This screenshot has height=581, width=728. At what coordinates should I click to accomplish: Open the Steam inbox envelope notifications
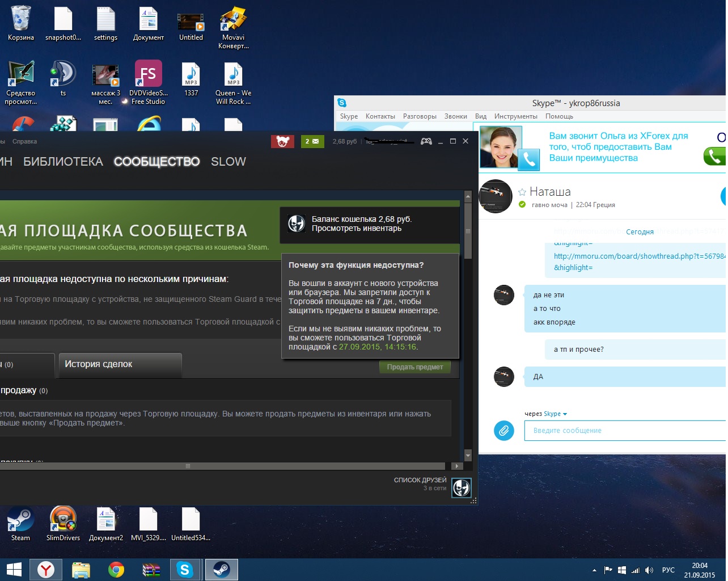tap(312, 141)
